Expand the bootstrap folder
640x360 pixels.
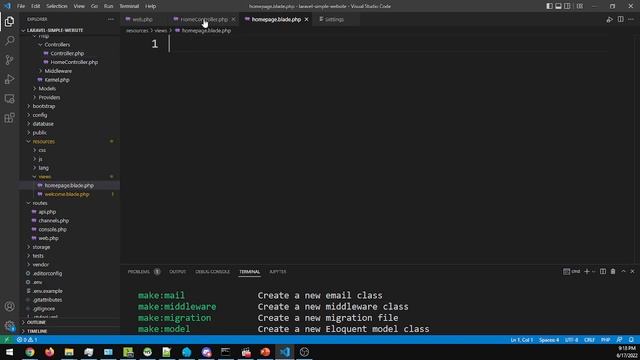[43, 106]
